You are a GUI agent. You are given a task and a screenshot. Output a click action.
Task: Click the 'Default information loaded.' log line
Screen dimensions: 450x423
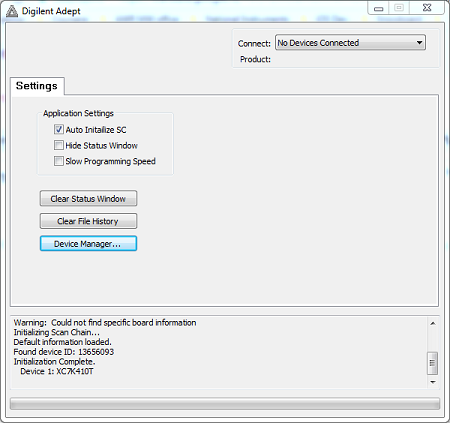[62, 342]
